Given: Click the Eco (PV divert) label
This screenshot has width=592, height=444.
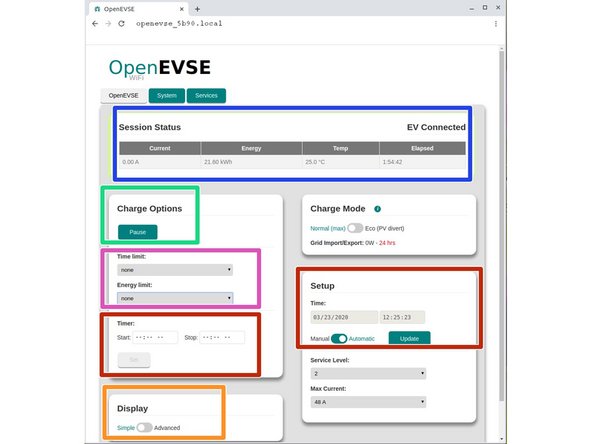Looking at the screenshot, I should [385, 228].
